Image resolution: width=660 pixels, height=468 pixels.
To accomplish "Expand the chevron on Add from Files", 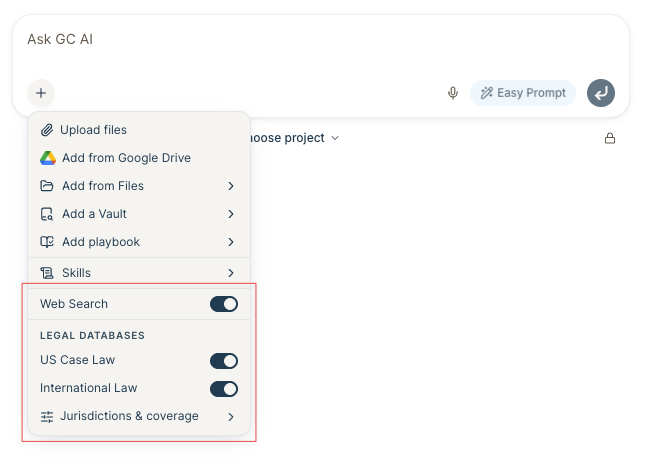I will point(231,186).
